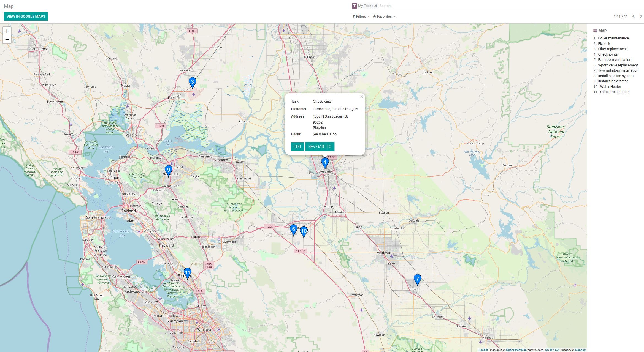
Task: Close the Check joints popup
Action: point(362,97)
